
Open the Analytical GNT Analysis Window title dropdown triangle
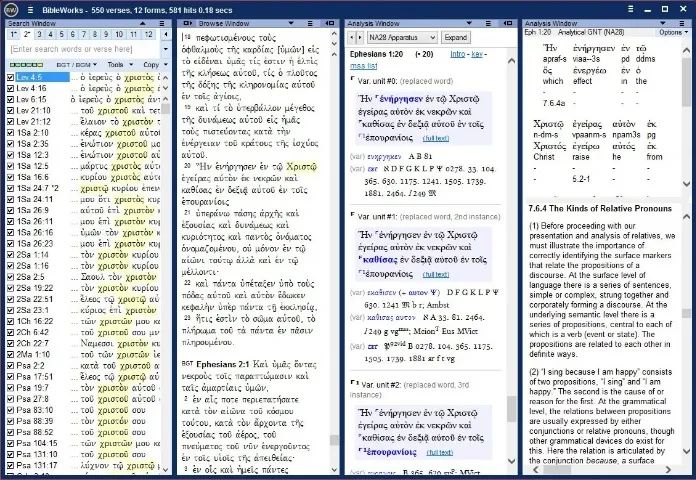point(663,23)
